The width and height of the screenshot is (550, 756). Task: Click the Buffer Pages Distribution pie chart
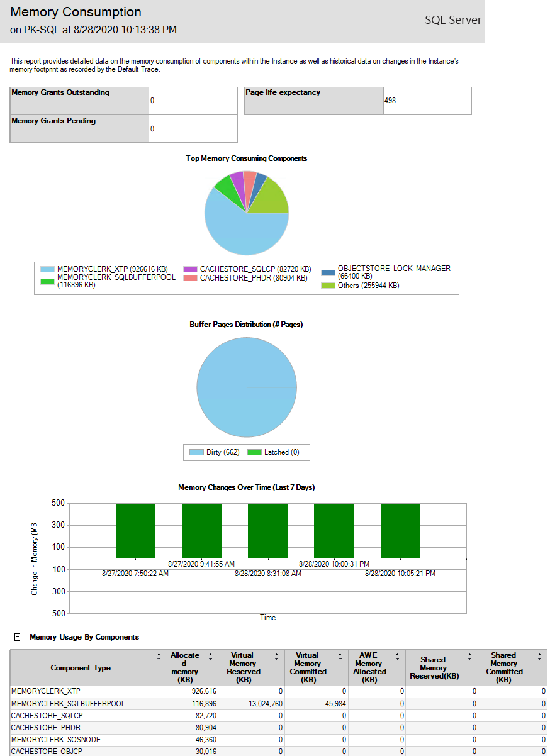247,387
